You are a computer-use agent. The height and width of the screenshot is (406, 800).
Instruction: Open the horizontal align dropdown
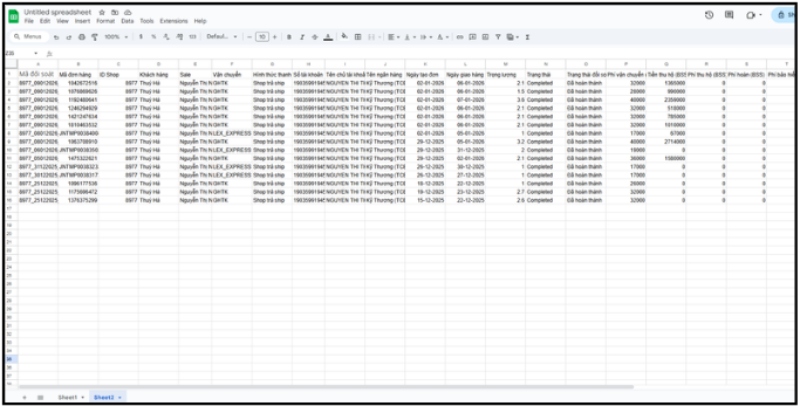click(x=393, y=37)
